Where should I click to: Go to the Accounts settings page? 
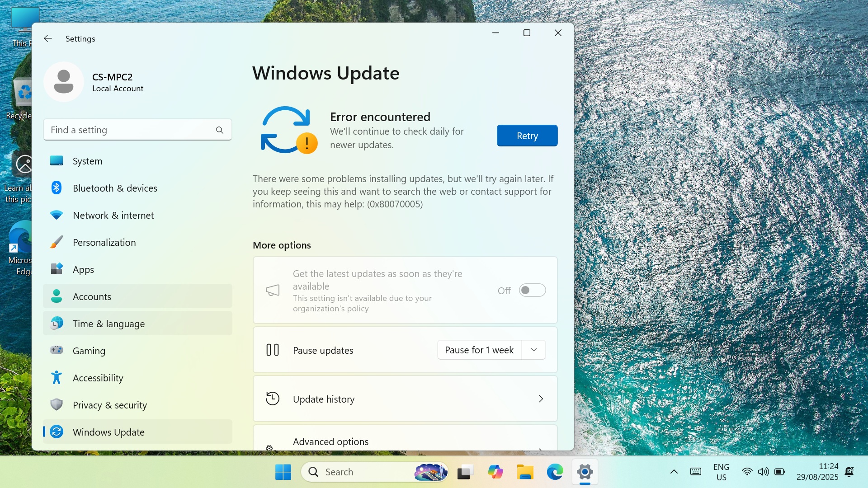click(92, 296)
